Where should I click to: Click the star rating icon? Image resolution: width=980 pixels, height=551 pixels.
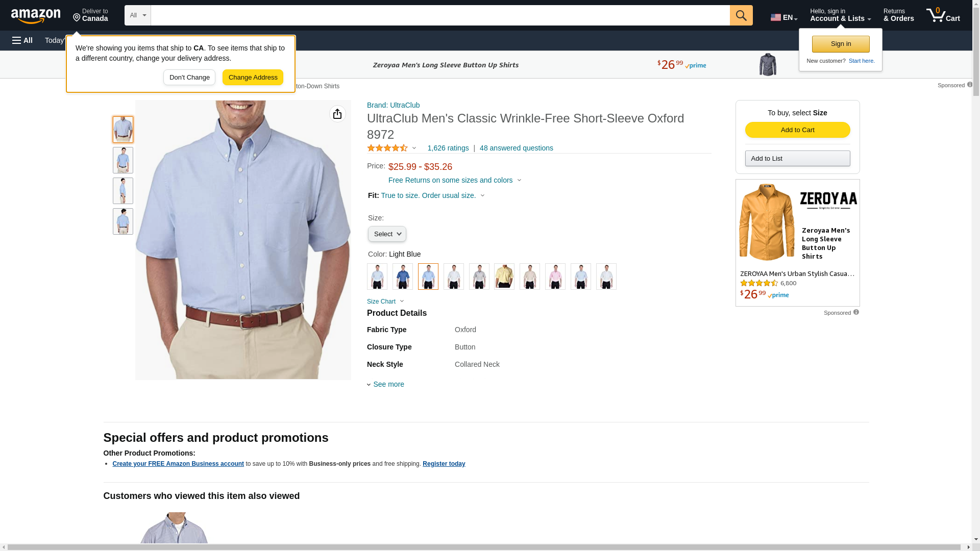387,148
